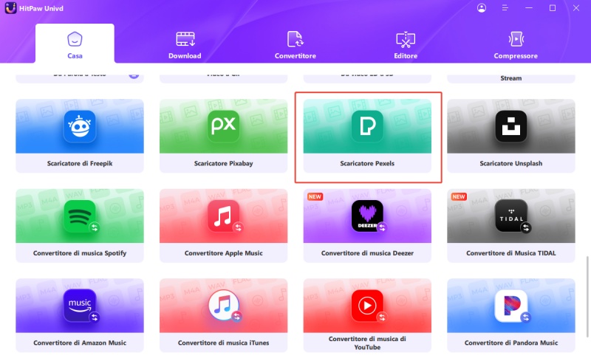Click the Pandora P icon
591x364 pixels.
[x=511, y=306]
